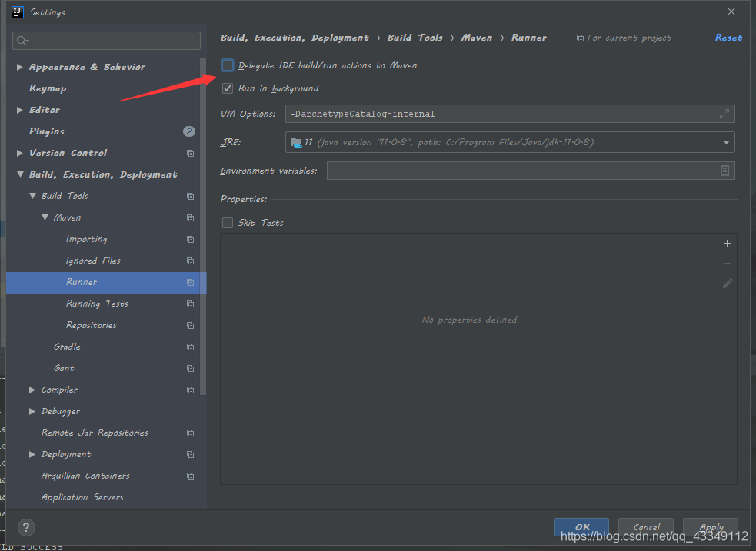Expand Appearance & Behavior section
The image size is (756, 551).
coord(20,67)
